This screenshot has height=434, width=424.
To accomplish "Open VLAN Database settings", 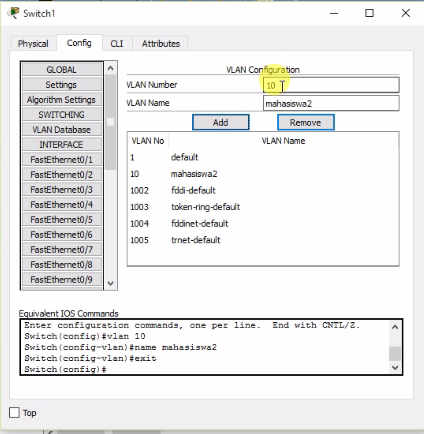I will click(62, 130).
